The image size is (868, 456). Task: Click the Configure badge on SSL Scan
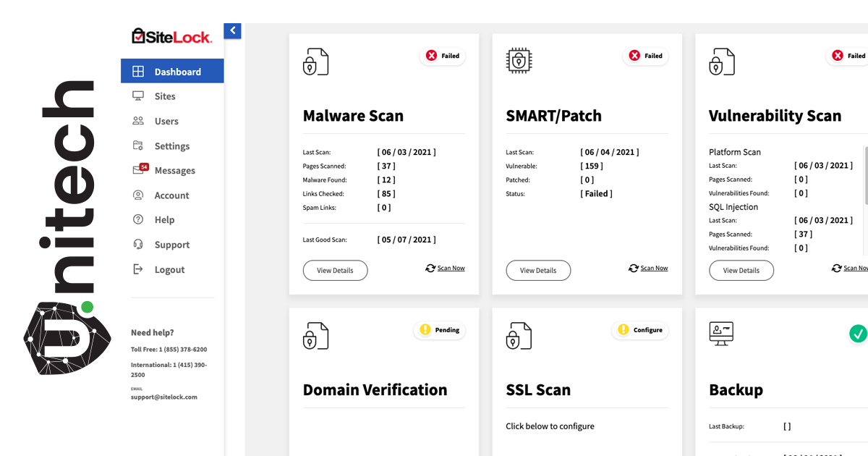(x=640, y=330)
